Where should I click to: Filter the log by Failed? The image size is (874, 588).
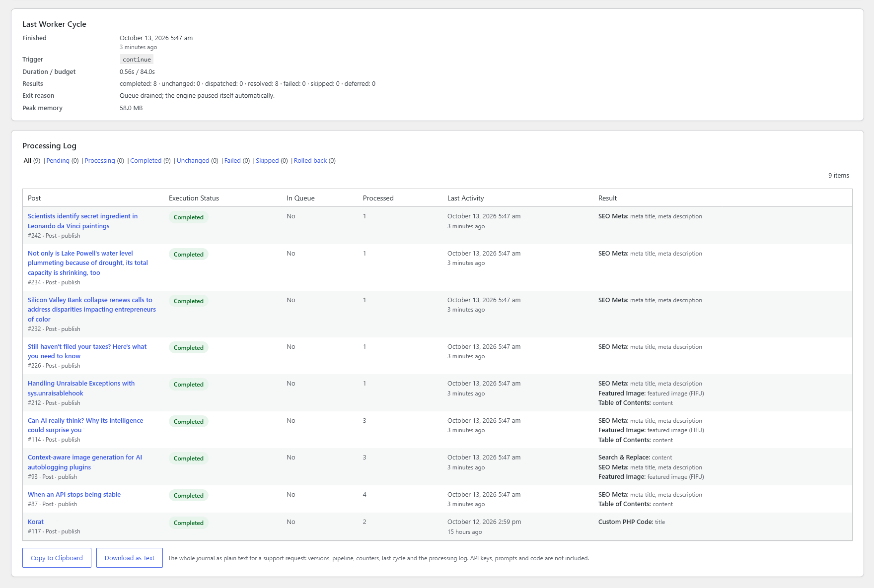[232, 161]
